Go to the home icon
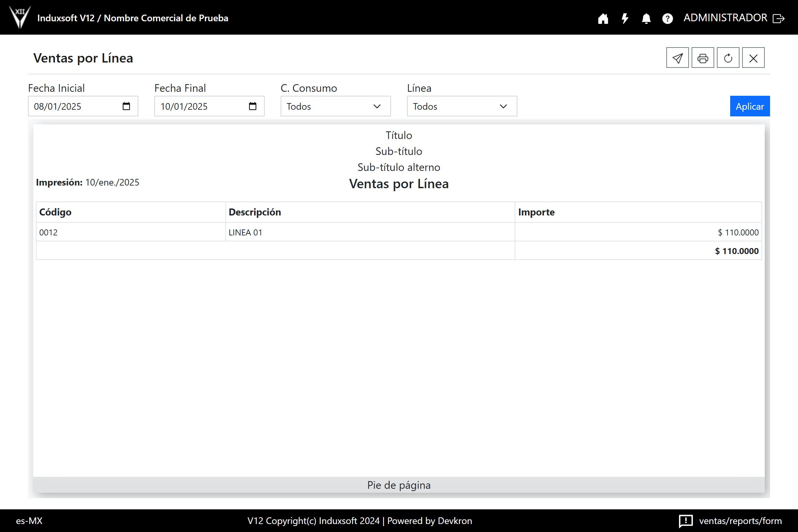Image resolution: width=798 pixels, height=532 pixels. 603,18
